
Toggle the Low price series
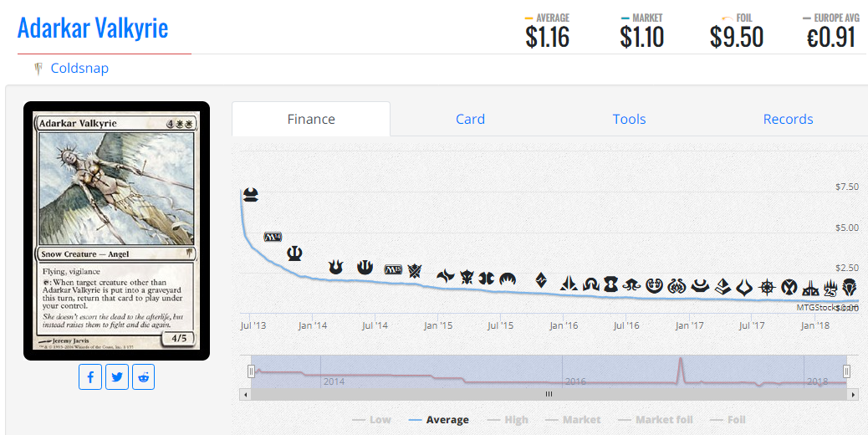pyautogui.click(x=371, y=420)
